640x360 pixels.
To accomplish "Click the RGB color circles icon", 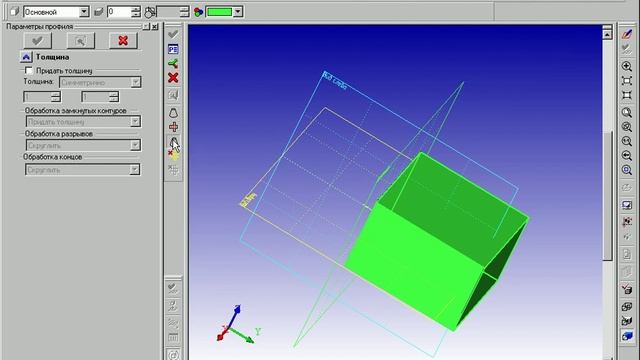I will point(199,12).
